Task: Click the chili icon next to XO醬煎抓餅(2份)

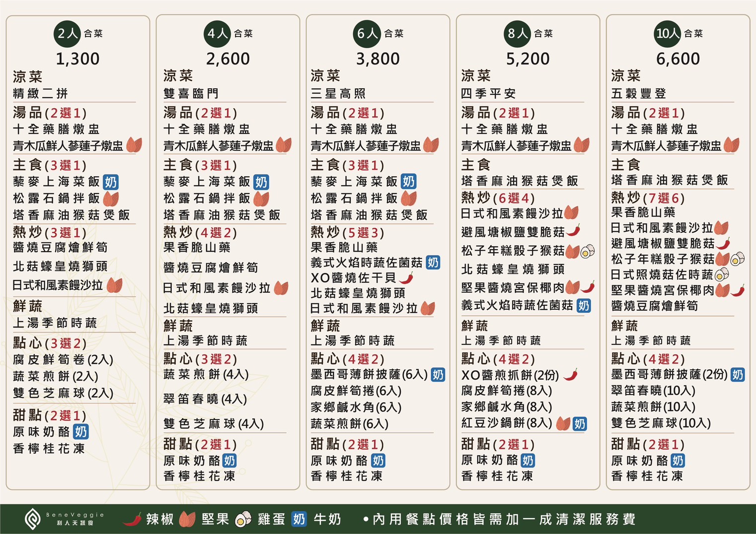Action: (x=571, y=374)
